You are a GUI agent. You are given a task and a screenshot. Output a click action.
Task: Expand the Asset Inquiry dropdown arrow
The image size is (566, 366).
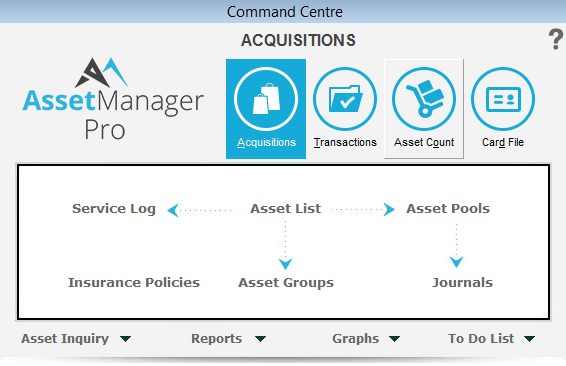tap(126, 339)
